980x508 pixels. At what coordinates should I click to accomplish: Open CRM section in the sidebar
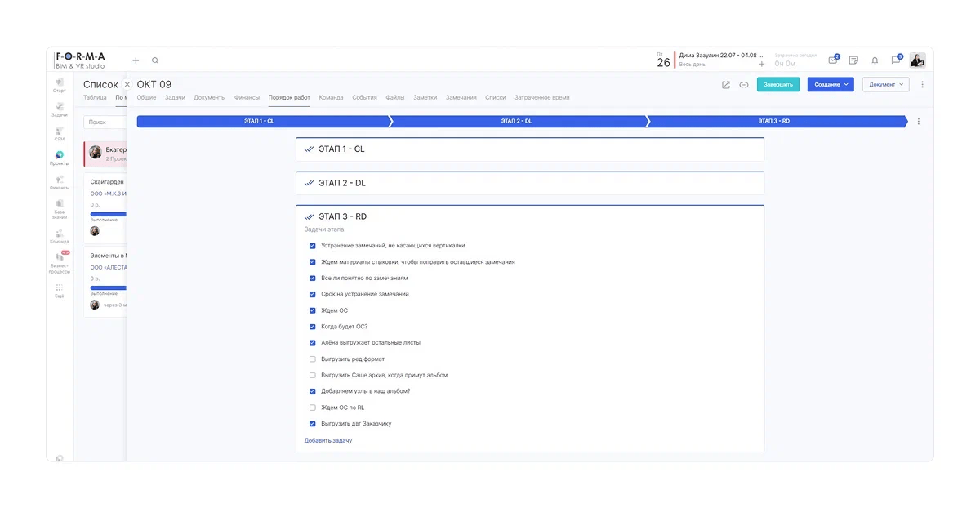[x=60, y=134]
